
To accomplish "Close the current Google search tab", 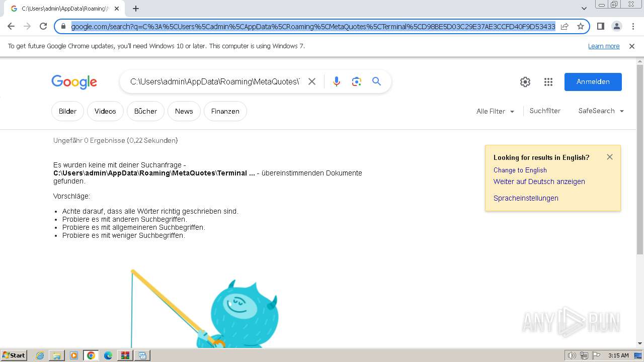I will click(x=117, y=9).
